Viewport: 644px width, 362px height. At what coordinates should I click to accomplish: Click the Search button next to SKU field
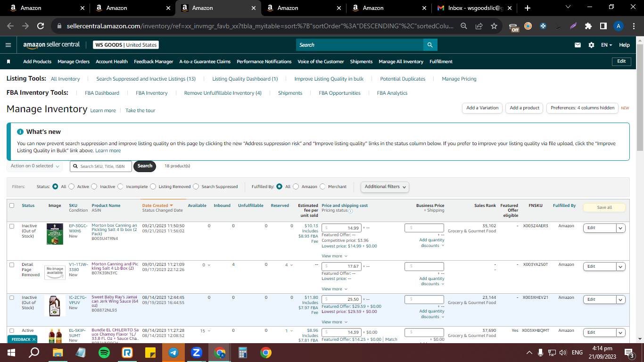pyautogui.click(x=145, y=166)
